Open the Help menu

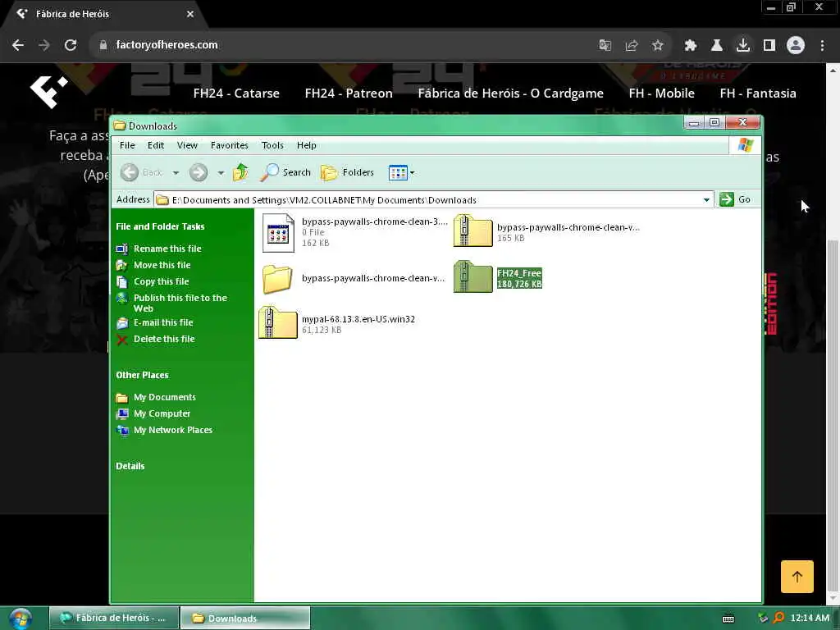pos(307,145)
